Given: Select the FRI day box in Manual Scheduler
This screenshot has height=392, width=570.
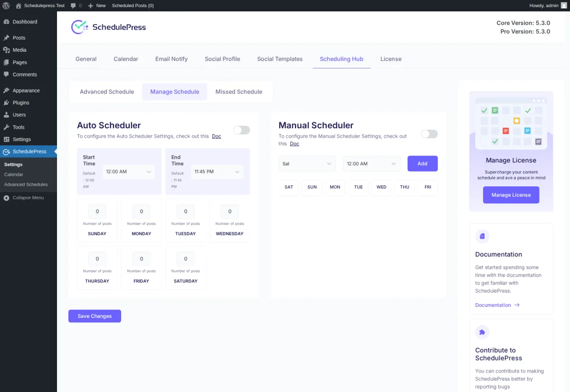Looking at the screenshot, I should coord(428,187).
